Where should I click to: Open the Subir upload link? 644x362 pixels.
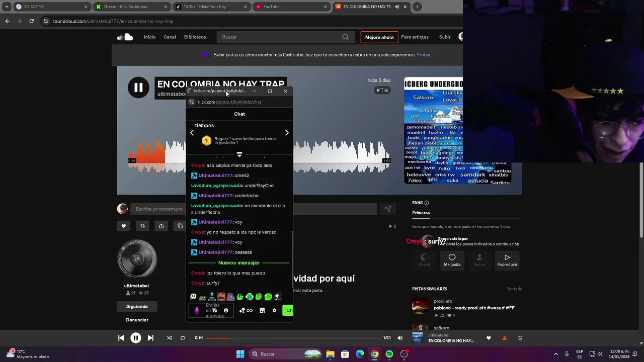(x=445, y=37)
